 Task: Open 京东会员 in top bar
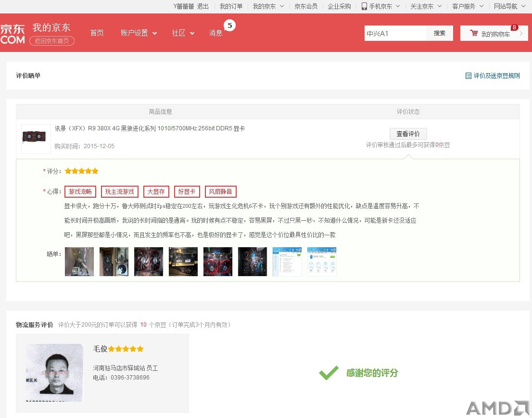coord(306,6)
